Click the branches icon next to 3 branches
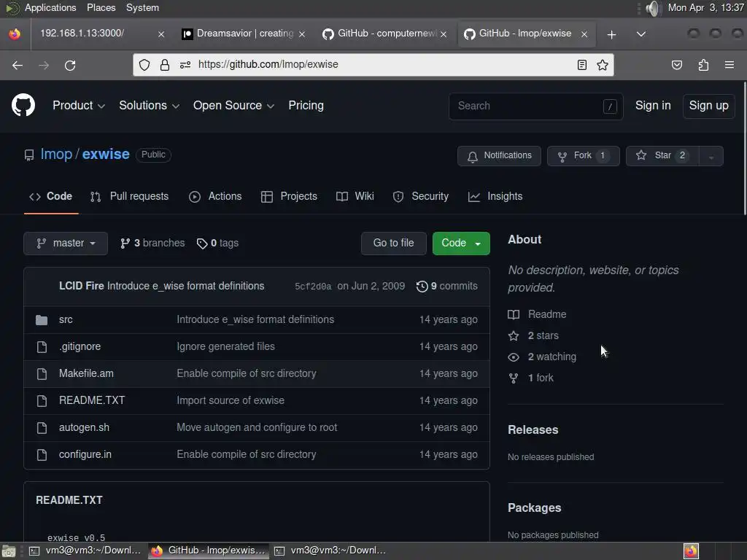The image size is (747, 560). (125, 244)
